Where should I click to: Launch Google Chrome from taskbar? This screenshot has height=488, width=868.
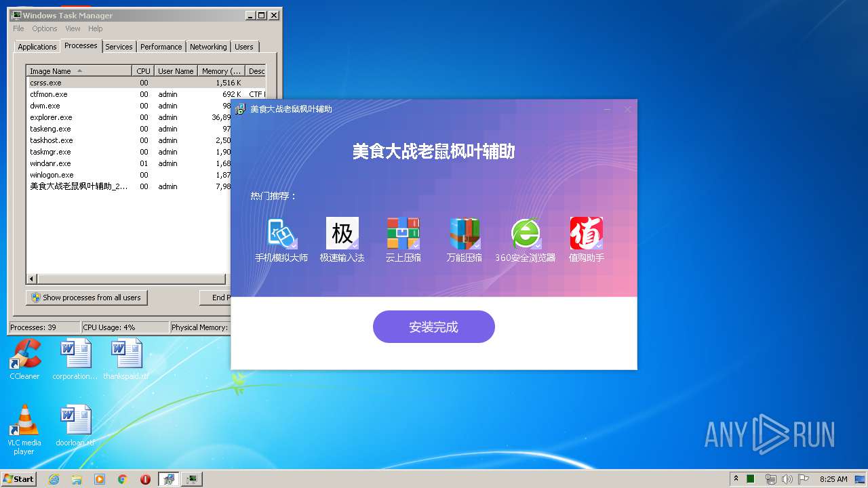point(123,479)
